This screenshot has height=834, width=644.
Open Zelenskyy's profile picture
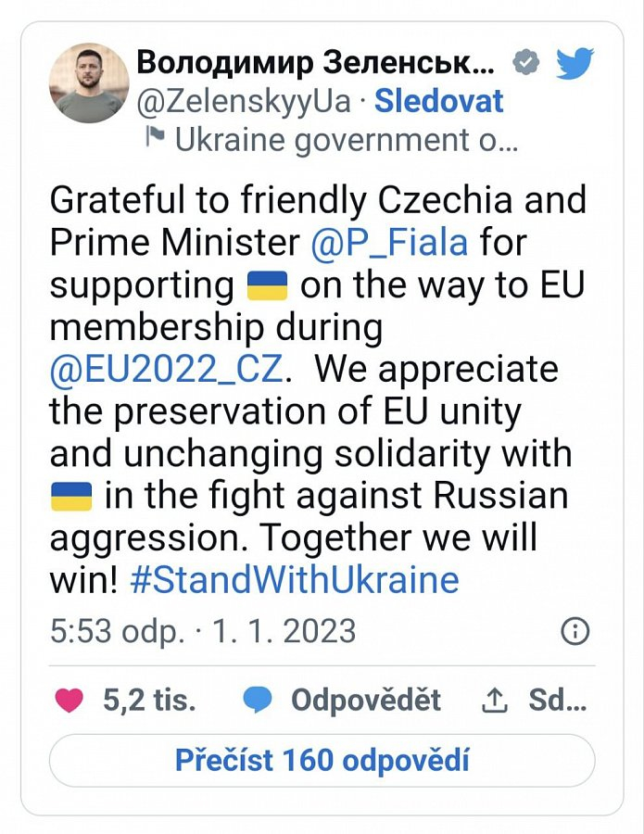pyautogui.click(x=89, y=82)
